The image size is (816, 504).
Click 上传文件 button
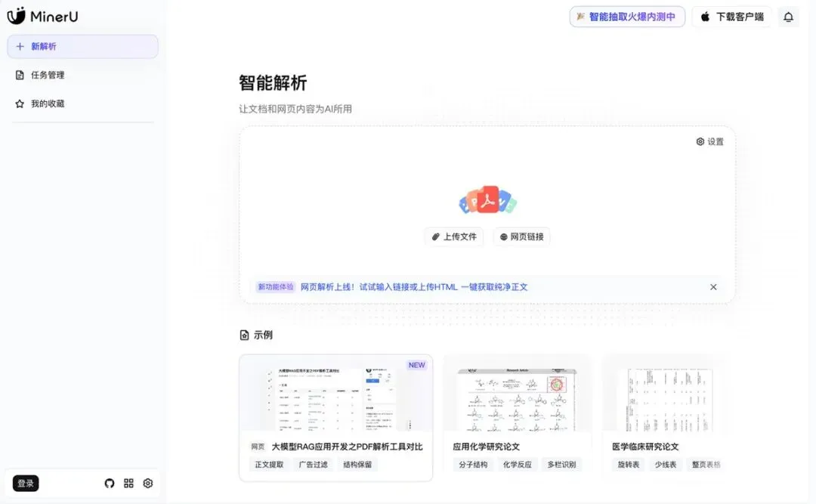[454, 237]
